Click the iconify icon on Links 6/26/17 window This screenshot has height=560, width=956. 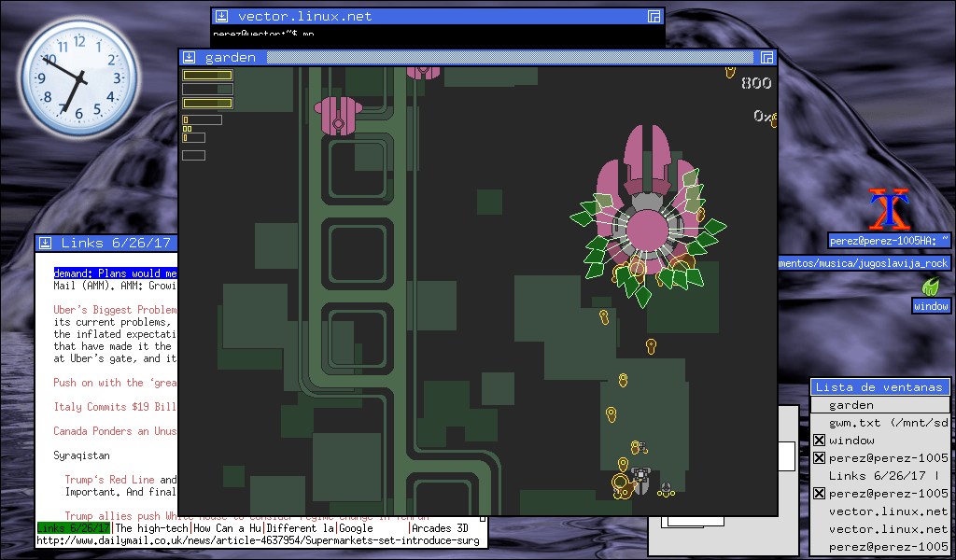(x=45, y=244)
